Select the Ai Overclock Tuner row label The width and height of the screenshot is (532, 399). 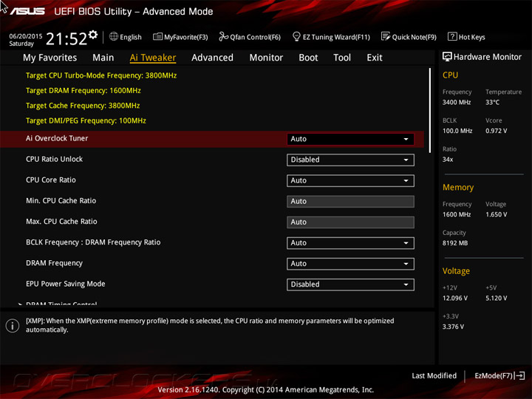point(57,138)
